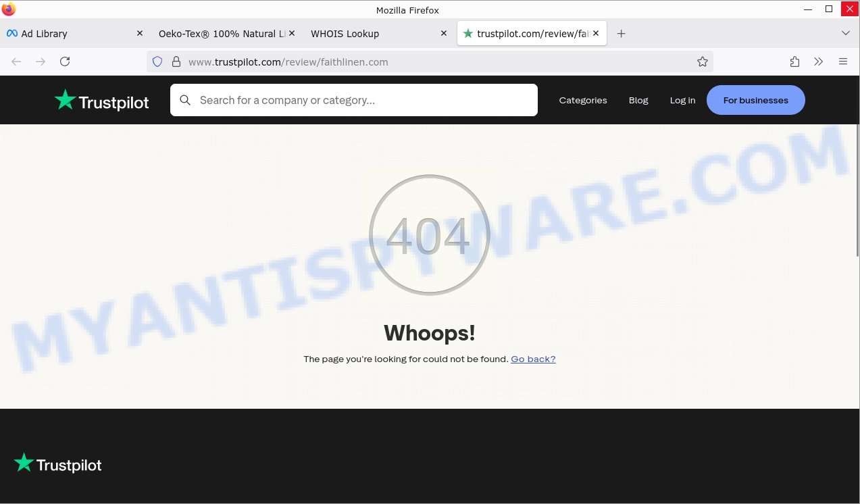Open the Extensions puzzle icon
This screenshot has height=504, width=860.
(x=794, y=61)
